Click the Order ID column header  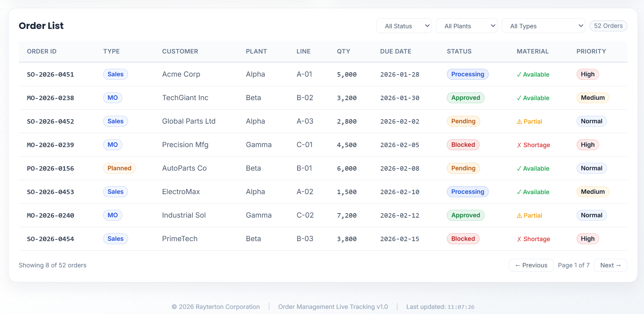(42, 51)
